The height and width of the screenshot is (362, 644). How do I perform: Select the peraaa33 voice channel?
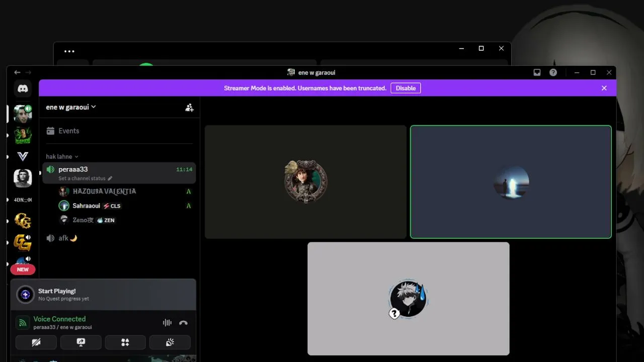(119, 173)
